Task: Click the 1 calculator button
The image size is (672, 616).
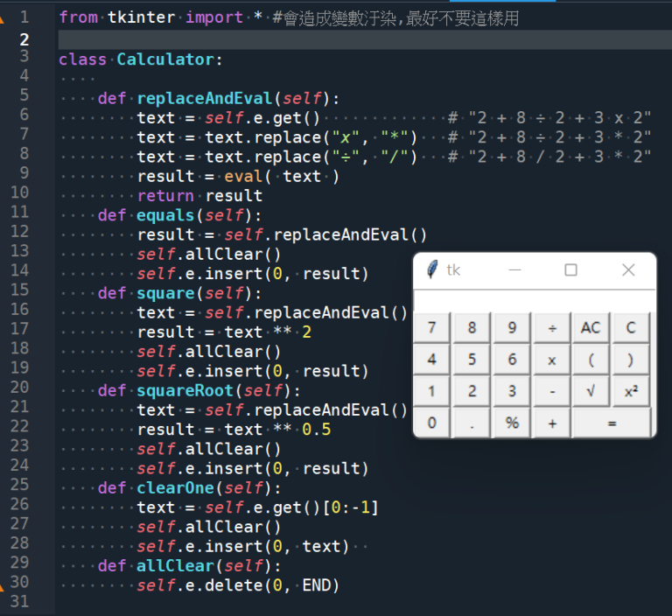Action: 431,391
